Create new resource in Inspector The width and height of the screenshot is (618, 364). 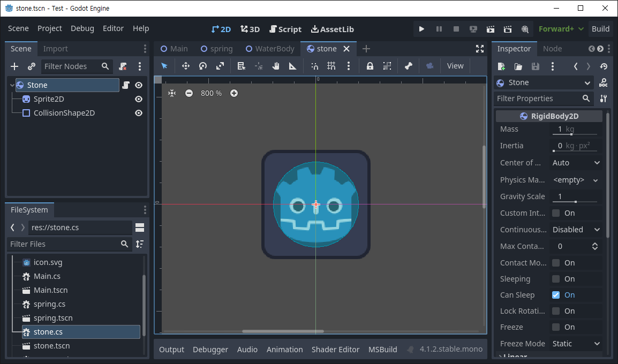[x=501, y=66]
